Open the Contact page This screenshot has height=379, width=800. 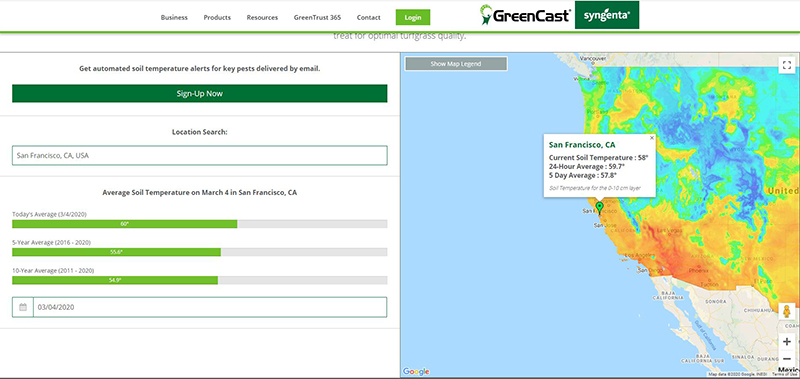pos(368,17)
